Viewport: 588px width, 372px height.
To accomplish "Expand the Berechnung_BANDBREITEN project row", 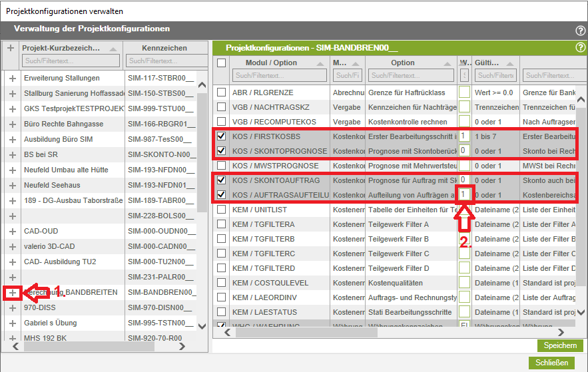I will pos(12,292).
